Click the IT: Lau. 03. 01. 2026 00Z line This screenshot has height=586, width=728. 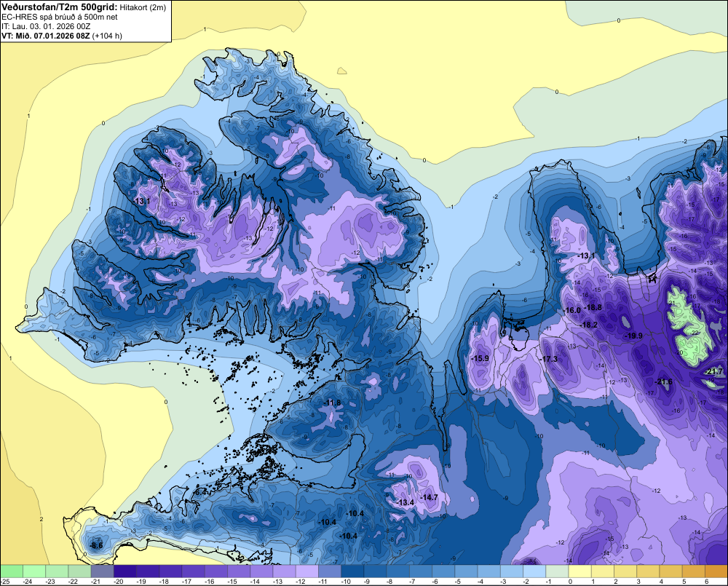point(46,26)
